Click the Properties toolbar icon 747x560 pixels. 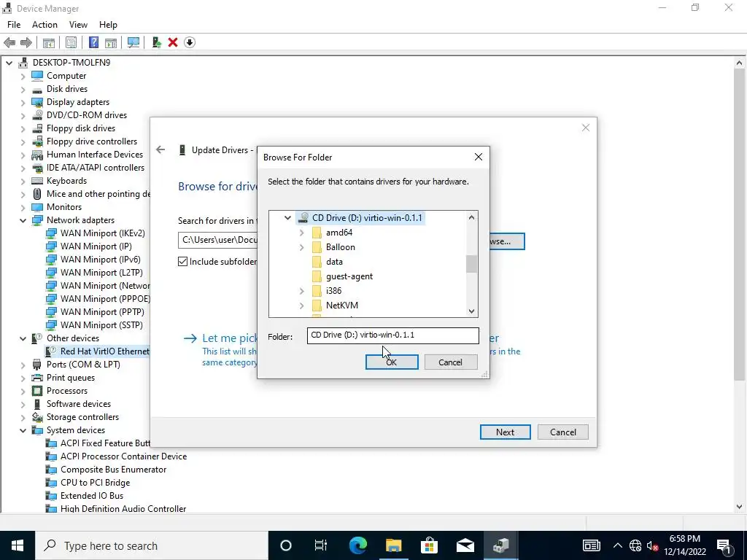point(71,42)
